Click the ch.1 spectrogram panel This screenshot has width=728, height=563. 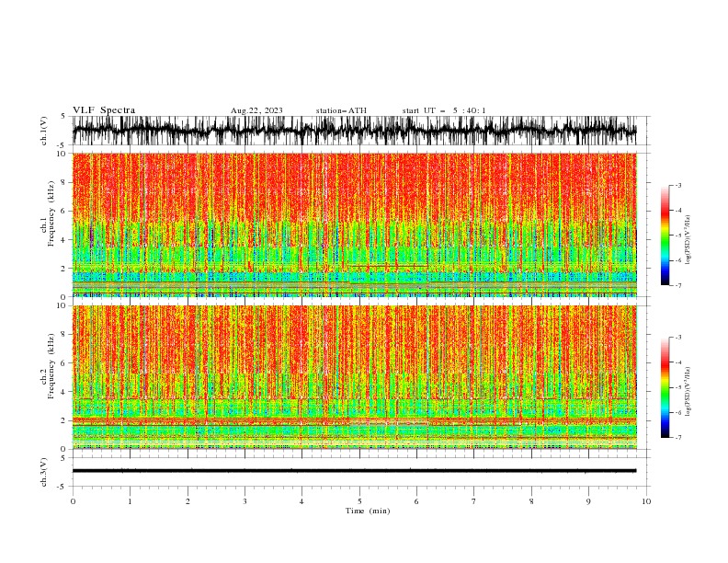click(x=355, y=224)
